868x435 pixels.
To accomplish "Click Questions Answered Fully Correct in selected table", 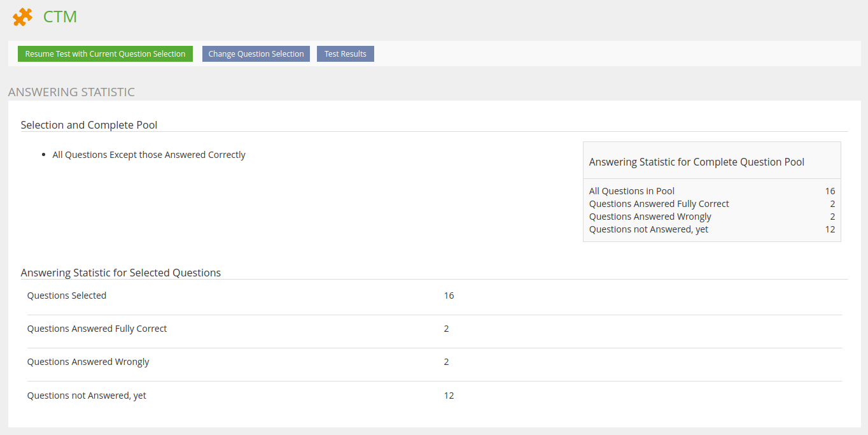I will 97,329.
